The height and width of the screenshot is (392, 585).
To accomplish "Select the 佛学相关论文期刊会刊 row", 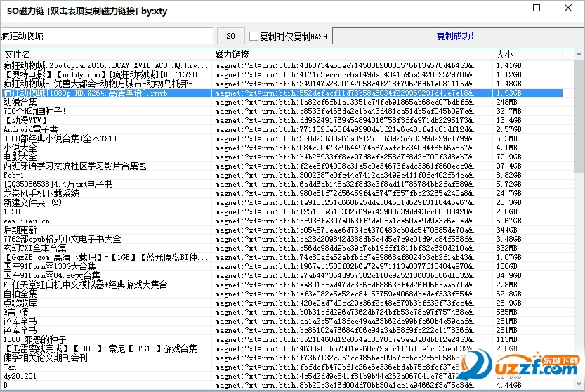I will point(282,358).
